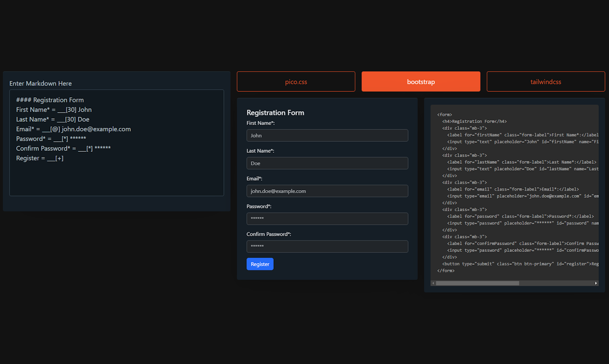The image size is (609, 364).
Task: Focus the Confirm Password input field
Action: (x=327, y=247)
